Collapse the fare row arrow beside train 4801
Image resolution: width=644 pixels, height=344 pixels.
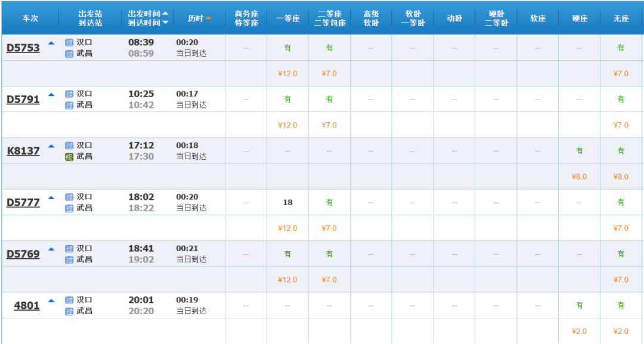(51, 300)
